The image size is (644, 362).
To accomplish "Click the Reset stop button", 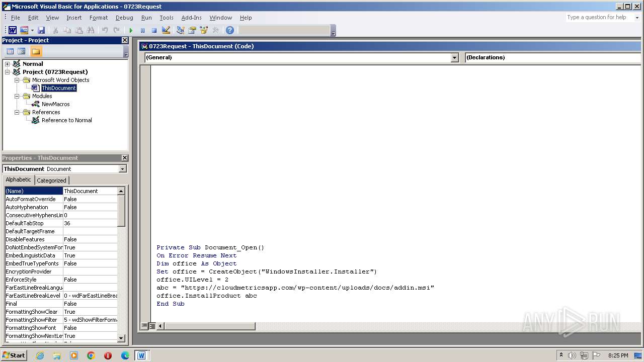I will click(x=154, y=30).
